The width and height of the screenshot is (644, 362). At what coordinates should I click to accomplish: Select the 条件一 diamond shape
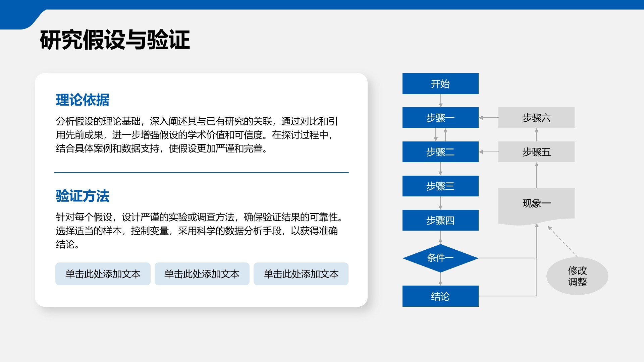click(440, 258)
